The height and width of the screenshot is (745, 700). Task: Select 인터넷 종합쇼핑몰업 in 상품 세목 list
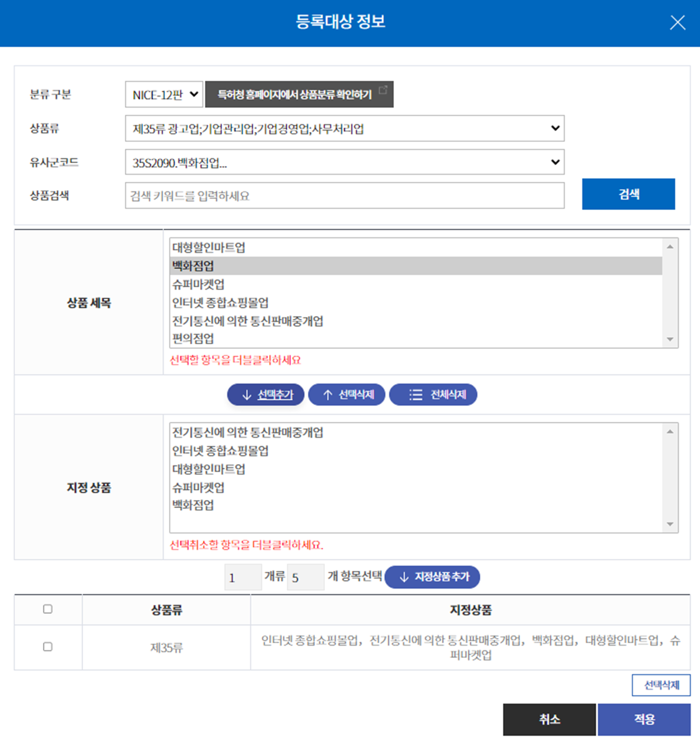click(416, 302)
